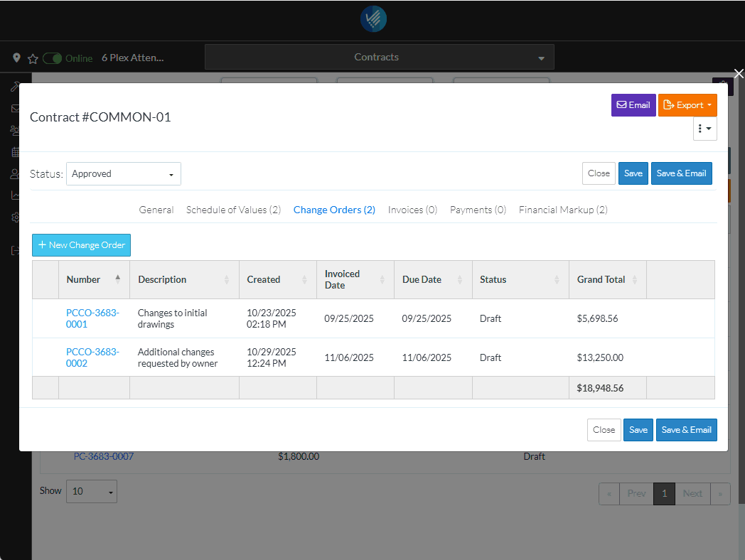The width and height of the screenshot is (745, 560).
Task: Open change order PCCO-3683-0002
Action: (x=92, y=357)
